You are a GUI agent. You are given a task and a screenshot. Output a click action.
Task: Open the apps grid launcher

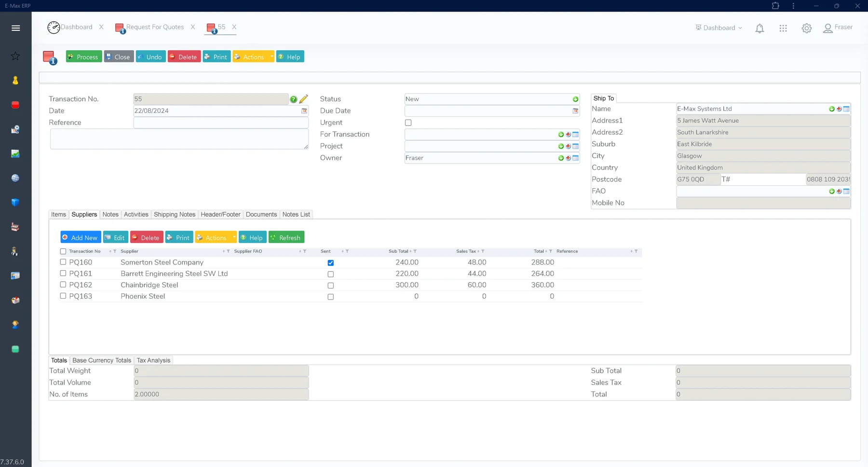click(x=783, y=28)
